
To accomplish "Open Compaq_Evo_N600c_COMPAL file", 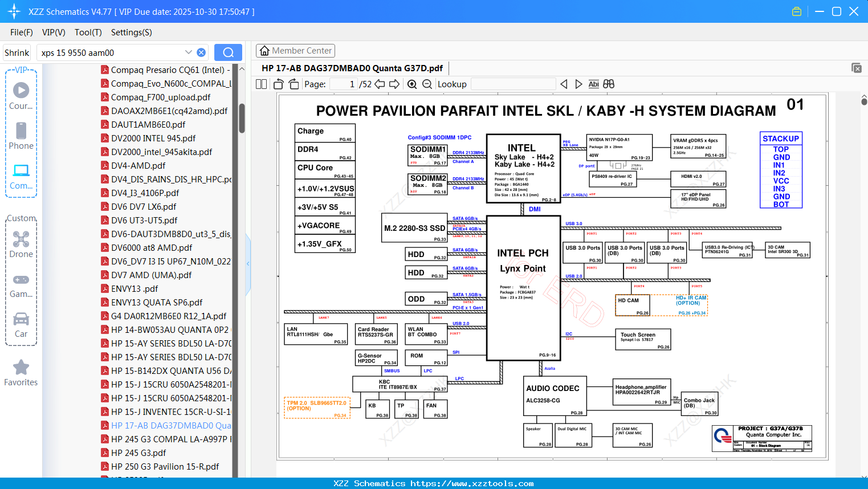I will pyautogui.click(x=166, y=84).
